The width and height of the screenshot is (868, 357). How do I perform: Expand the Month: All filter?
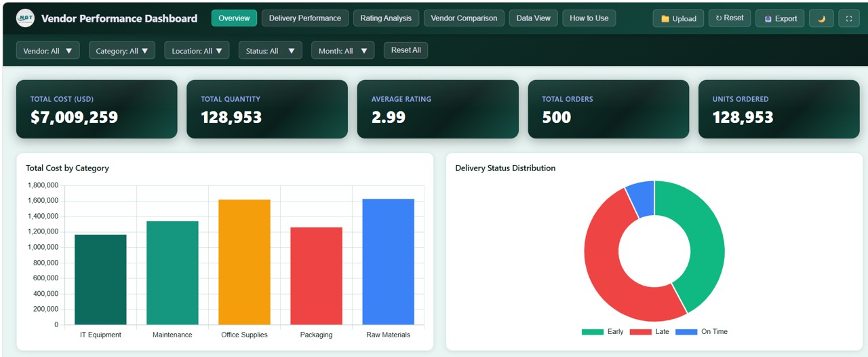click(x=342, y=50)
